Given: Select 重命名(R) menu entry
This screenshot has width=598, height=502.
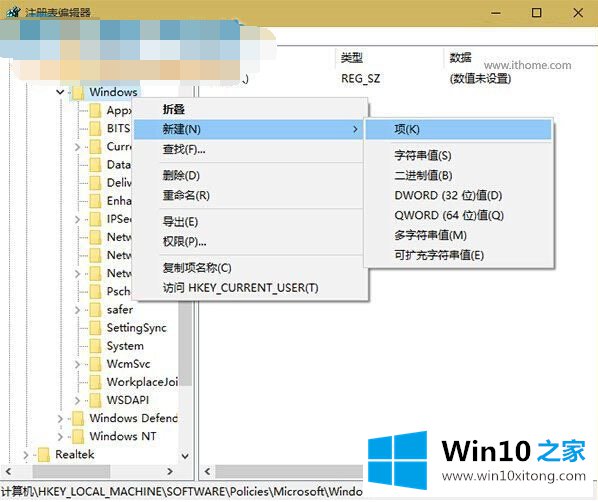Looking at the screenshot, I should [248, 195].
